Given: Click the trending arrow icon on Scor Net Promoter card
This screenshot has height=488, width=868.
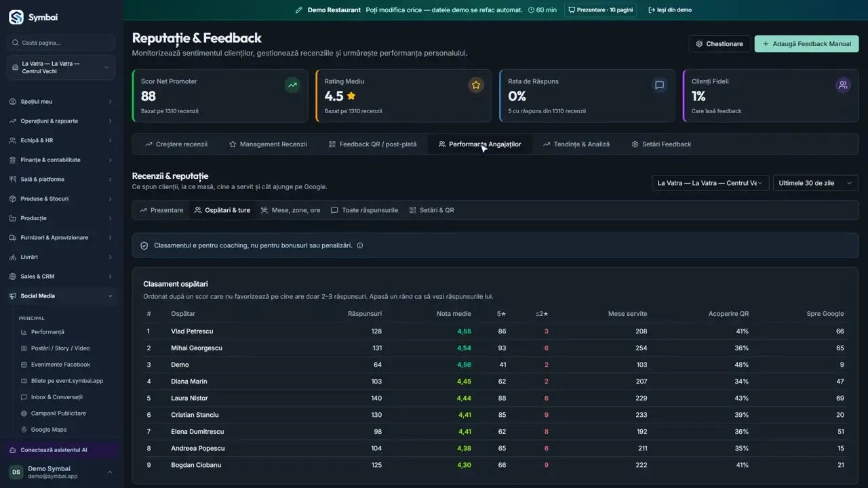Looking at the screenshot, I should point(292,85).
